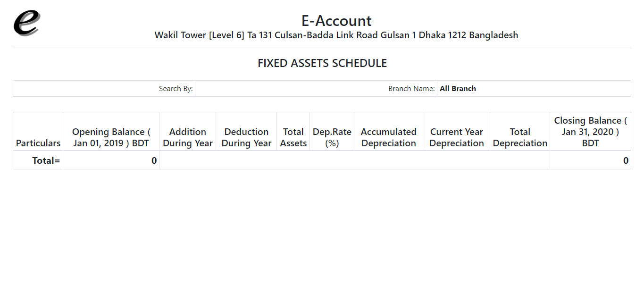This screenshot has width=644, height=294.
Task: Click the closing balance total value 0
Action: point(626,160)
